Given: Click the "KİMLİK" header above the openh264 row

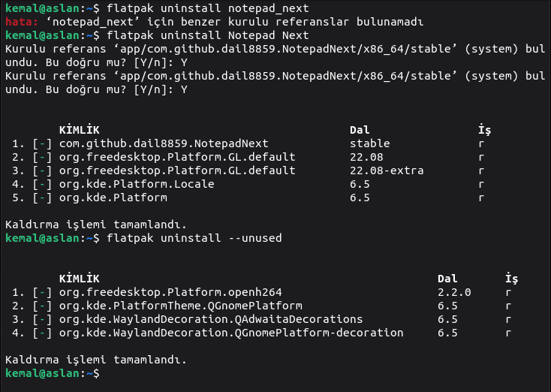Looking at the screenshot, I should click(x=79, y=279).
